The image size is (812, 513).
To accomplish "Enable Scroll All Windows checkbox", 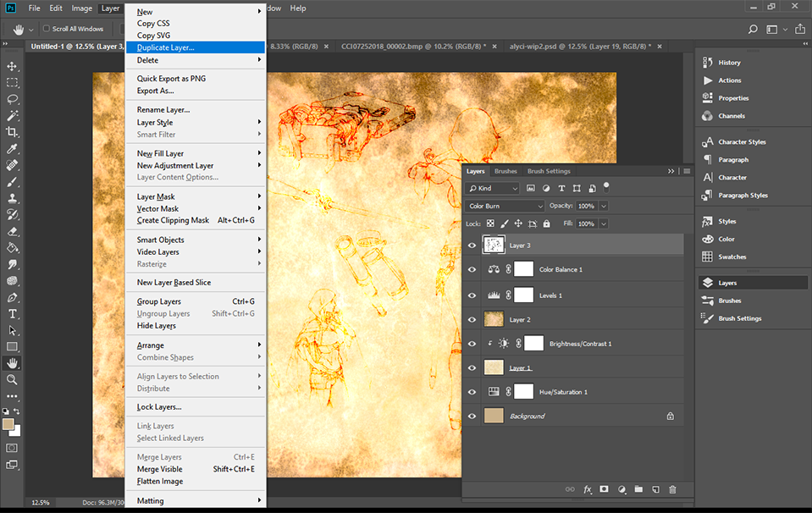I will pyautogui.click(x=46, y=29).
